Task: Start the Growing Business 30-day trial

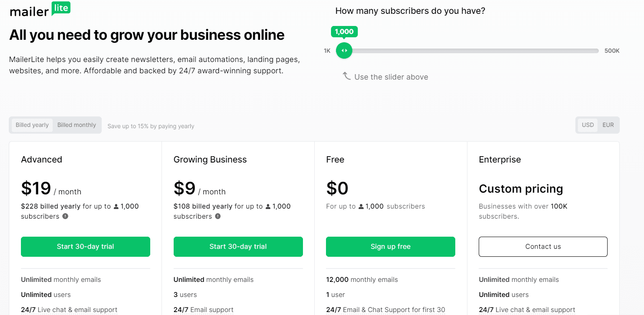Action: (238, 246)
